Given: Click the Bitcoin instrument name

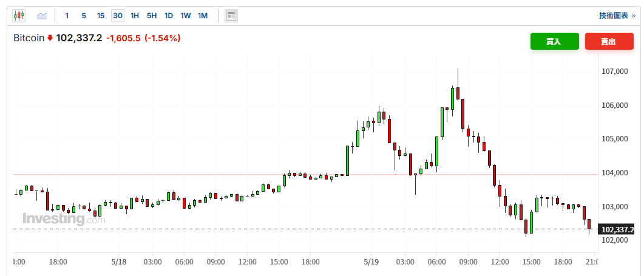Looking at the screenshot, I should 29,38.
